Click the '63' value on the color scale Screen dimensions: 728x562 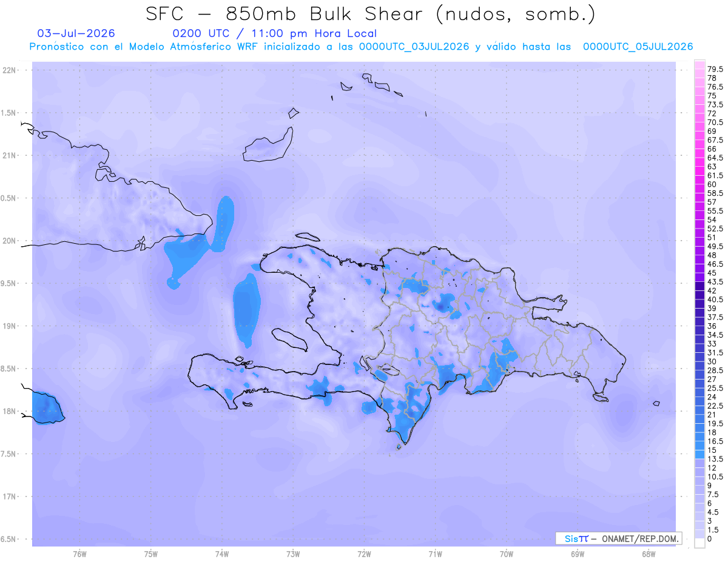point(712,166)
